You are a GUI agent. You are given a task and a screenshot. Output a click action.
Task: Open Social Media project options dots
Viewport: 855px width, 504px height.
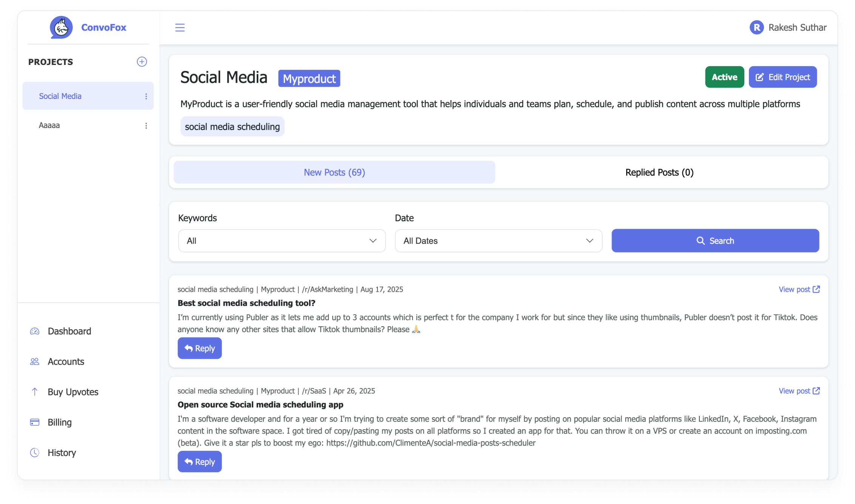[146, 96]
